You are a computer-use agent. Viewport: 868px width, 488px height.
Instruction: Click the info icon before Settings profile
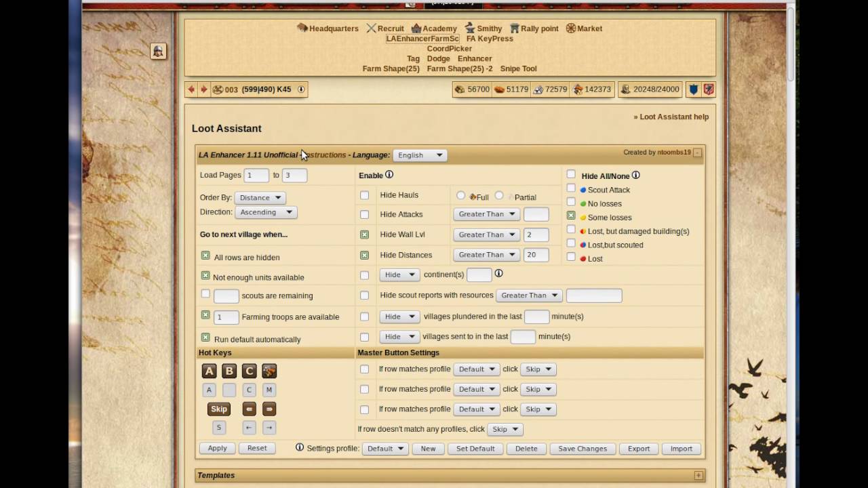(x=300, y=447)
